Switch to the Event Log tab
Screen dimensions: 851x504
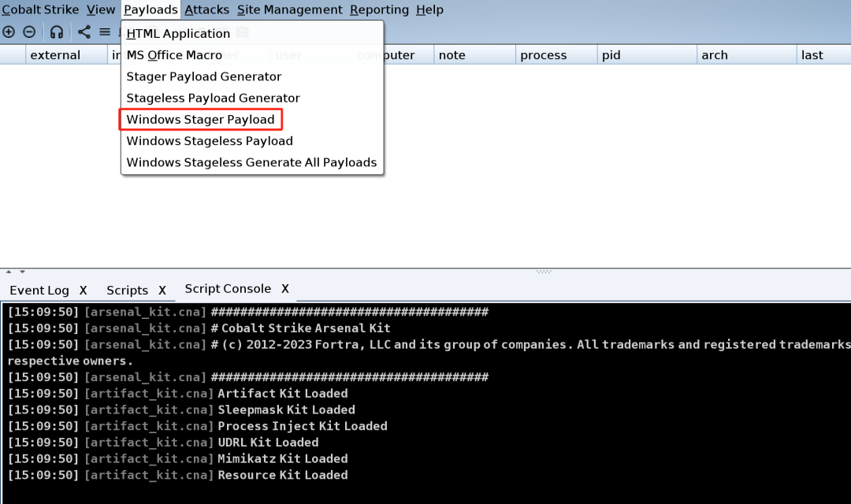39,291
